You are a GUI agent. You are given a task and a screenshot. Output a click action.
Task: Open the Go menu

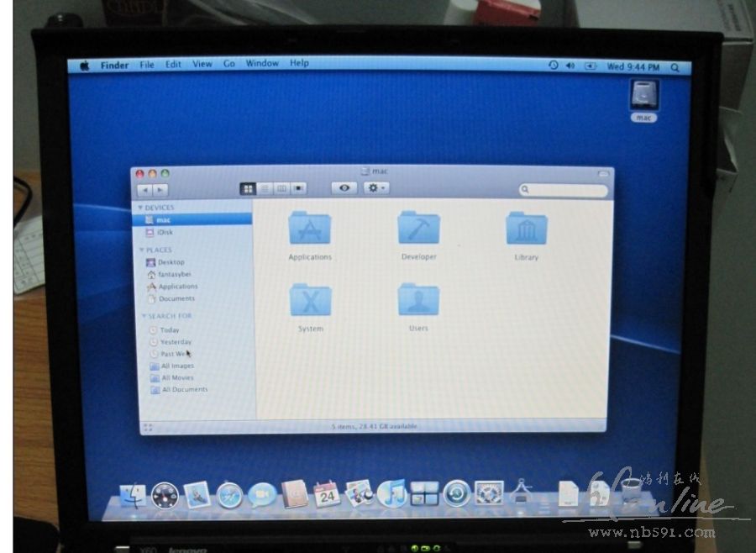229,64
